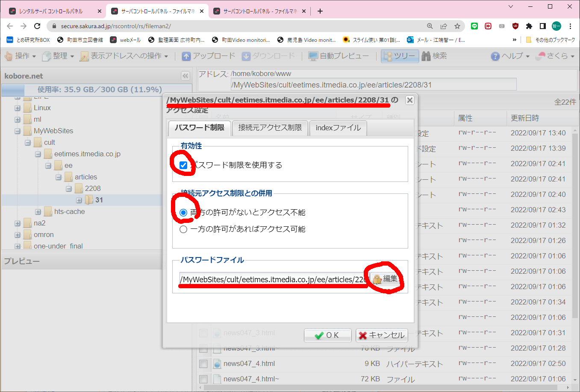Bookmark this page with star icon
Viewport: 580px width, 392px height.
[457, 26]
